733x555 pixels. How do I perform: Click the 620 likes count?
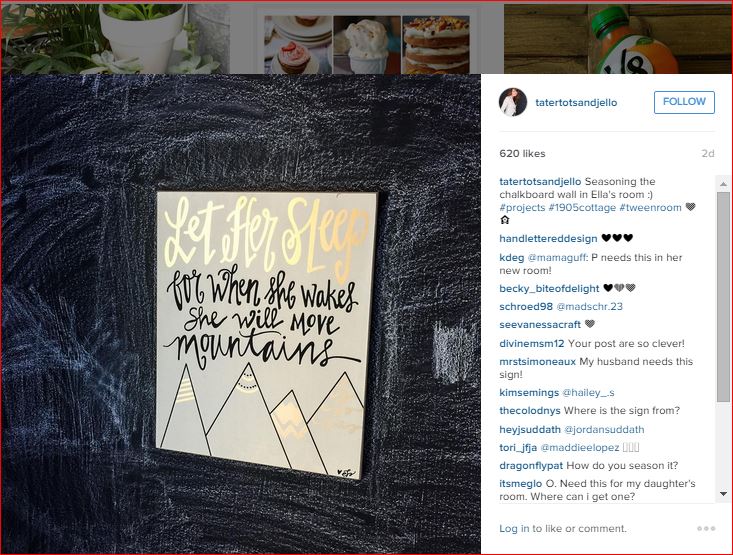click(x=522, y=153)
